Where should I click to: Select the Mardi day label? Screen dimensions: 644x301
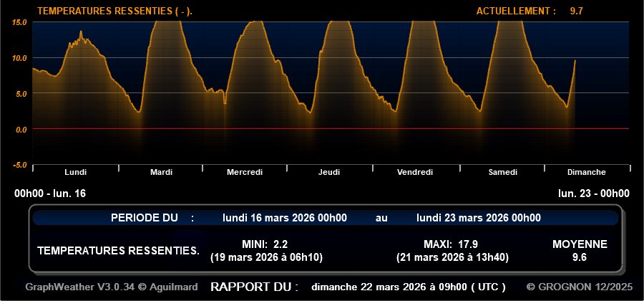tap(161, 172)
